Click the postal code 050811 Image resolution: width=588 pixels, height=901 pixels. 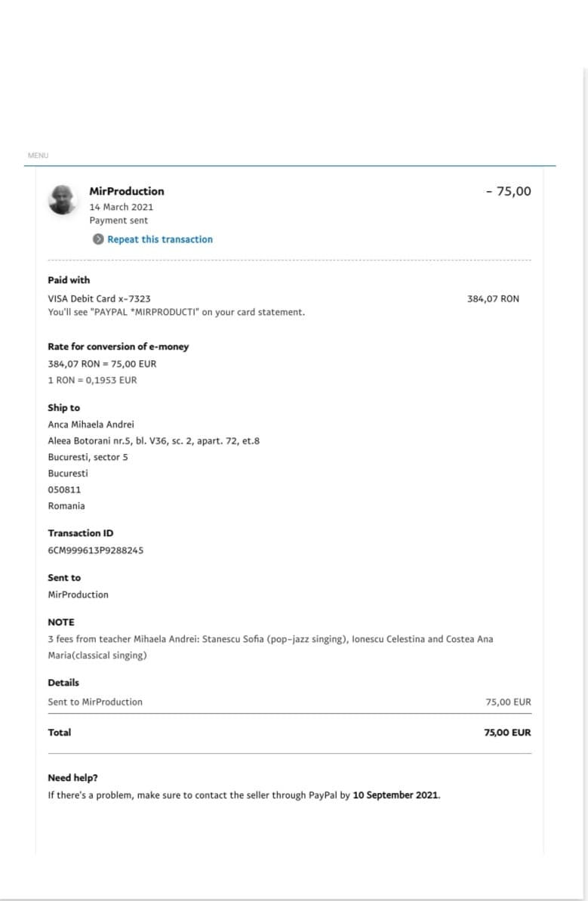click(x=64, y=489)
